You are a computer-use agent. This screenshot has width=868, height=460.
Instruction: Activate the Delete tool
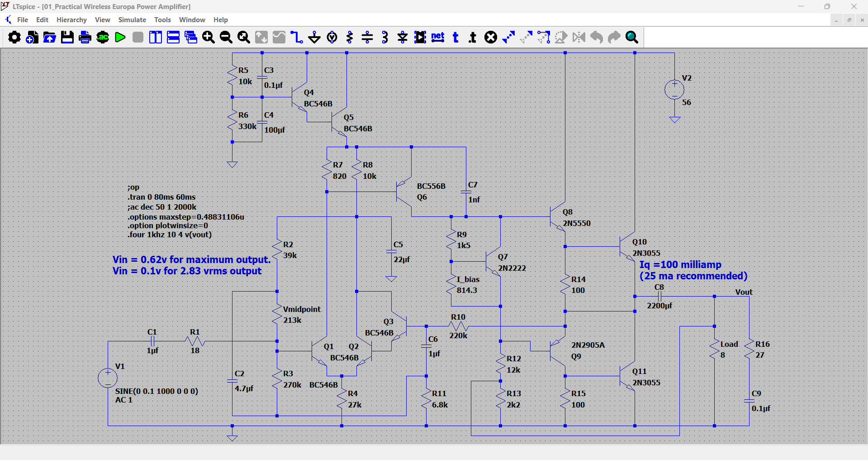pos(491,37)
